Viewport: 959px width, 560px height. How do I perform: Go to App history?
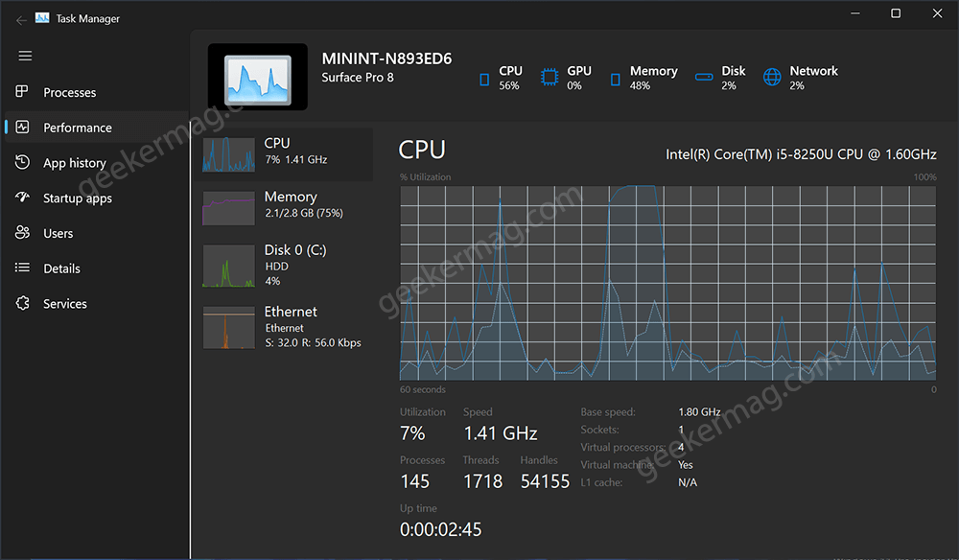[x=97, y=163]
